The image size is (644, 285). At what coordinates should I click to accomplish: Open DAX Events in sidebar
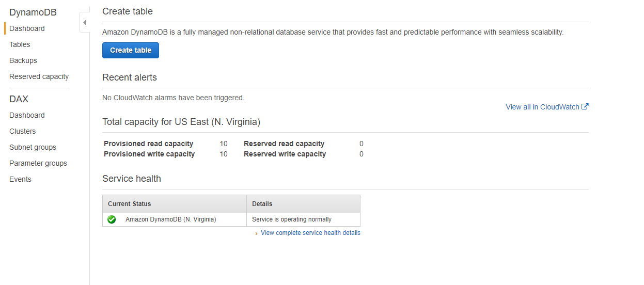[20, 179]
